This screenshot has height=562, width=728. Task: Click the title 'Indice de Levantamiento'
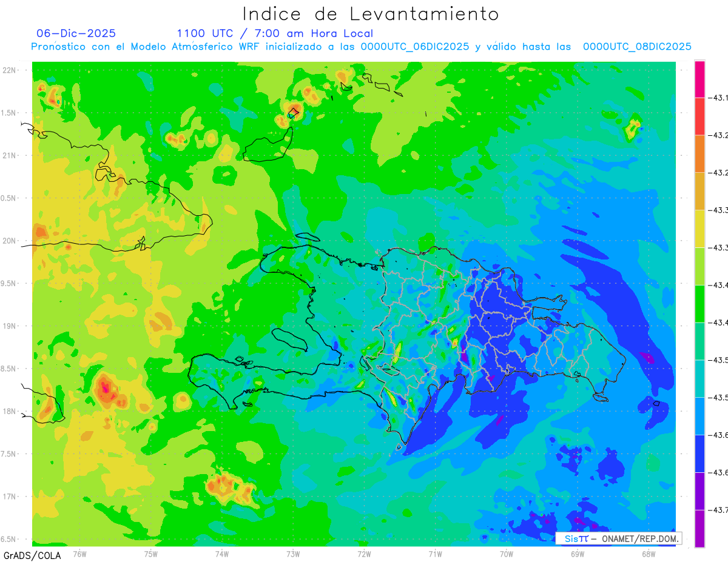tap(371, 13)
